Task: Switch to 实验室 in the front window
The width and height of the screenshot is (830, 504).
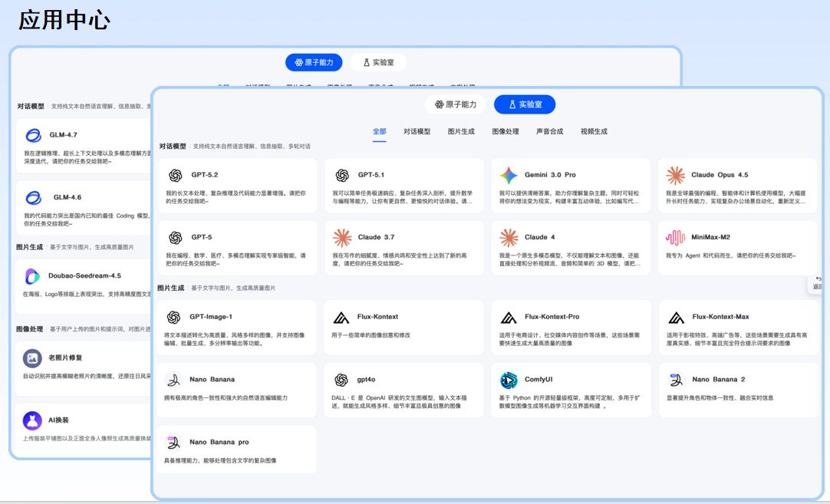Action: pos(525,104)
